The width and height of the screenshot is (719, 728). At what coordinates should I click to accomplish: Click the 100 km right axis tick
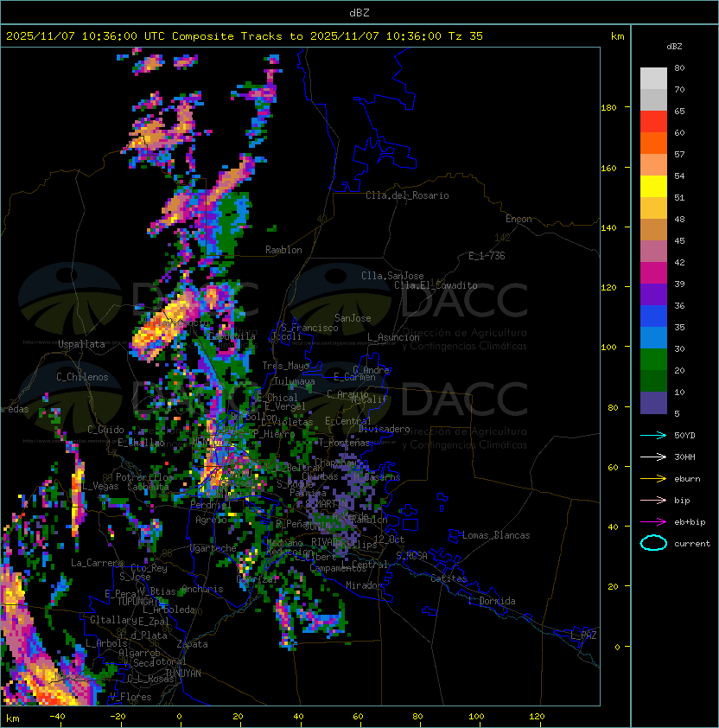pyautogui.click(x=608, y=347)
